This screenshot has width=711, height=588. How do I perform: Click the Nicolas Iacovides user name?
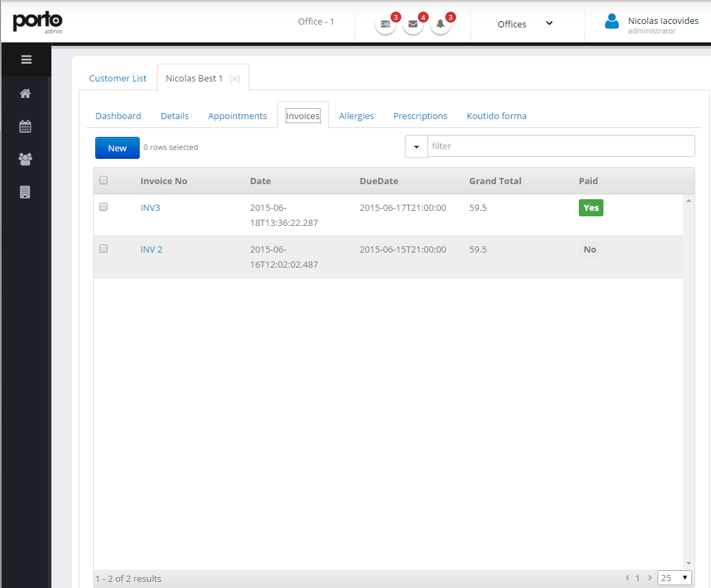pos(663,21)
